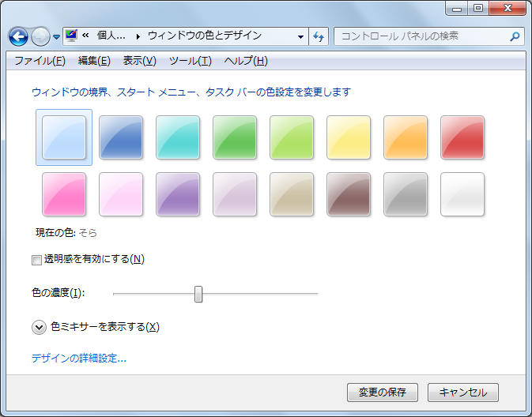Show hidden breadcrumbs via « chevron
Image resolution: width=532 pixels, height=417 pixels.
[x=85, y=36]
